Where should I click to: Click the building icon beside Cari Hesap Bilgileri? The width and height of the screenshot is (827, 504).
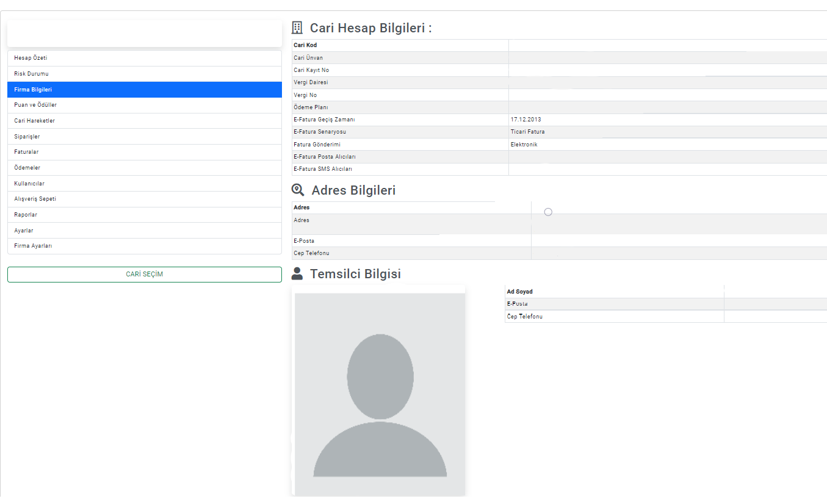point(297,27)
